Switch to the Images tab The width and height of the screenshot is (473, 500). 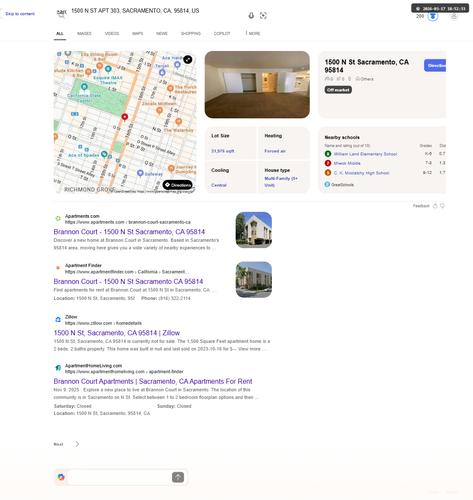pos(84,34)
